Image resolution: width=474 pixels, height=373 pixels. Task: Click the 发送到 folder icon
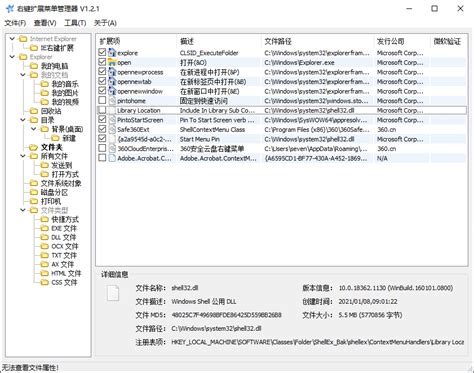(45, 165)
